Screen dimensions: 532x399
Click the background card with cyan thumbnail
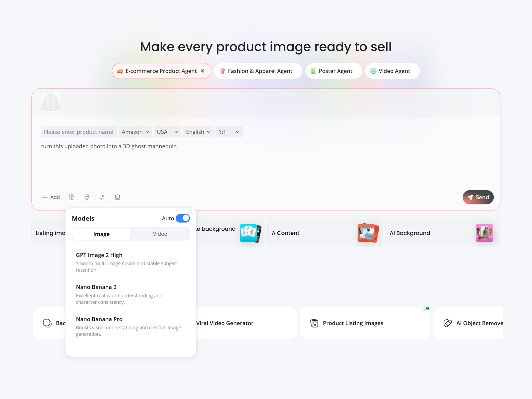pyautogui.click(x=230, y=233)
